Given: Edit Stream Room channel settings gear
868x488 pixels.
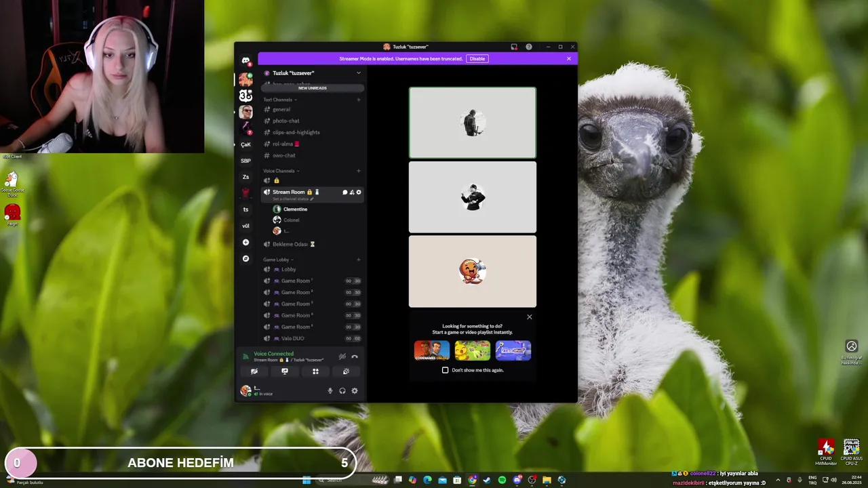Looking at the screenshot, I should pyautogui.click(x=359, y=192).
